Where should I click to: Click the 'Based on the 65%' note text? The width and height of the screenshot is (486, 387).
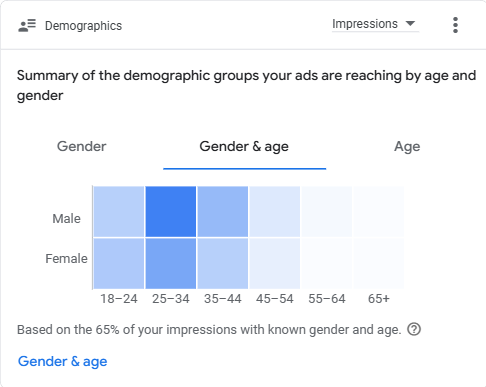click(209, 330)
